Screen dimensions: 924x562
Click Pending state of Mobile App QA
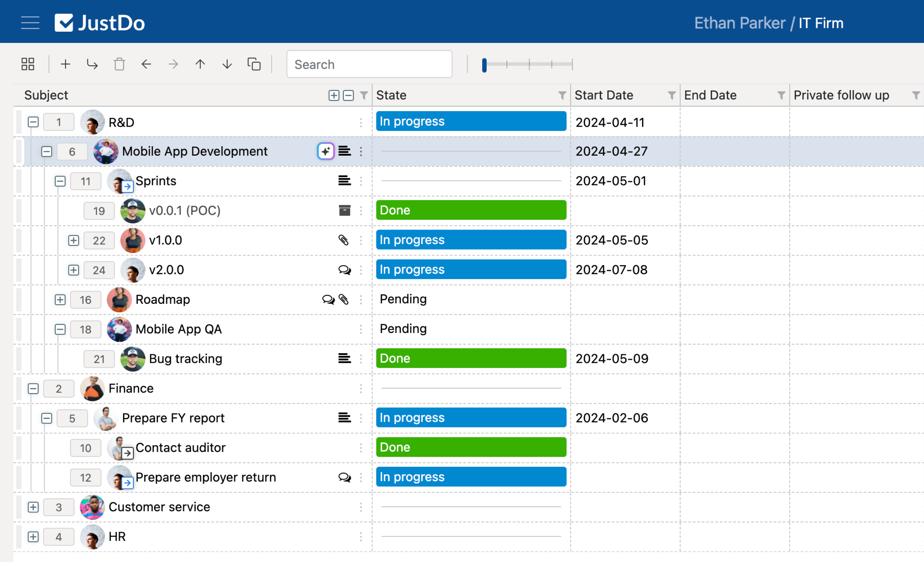pos(403,328)
